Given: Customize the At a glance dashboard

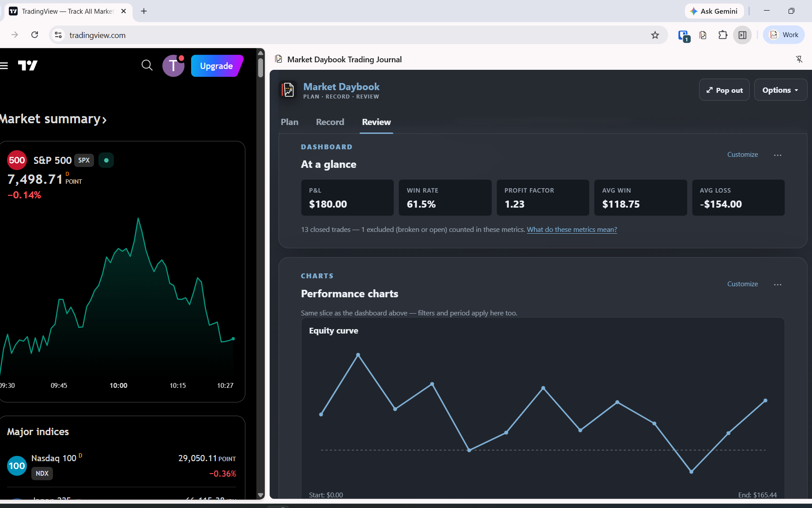Looking at the screenshot, I should tap(742, 155).
